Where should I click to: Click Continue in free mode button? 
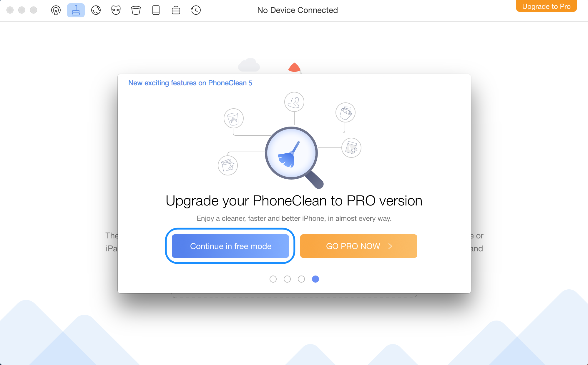[x=230, y=246]
